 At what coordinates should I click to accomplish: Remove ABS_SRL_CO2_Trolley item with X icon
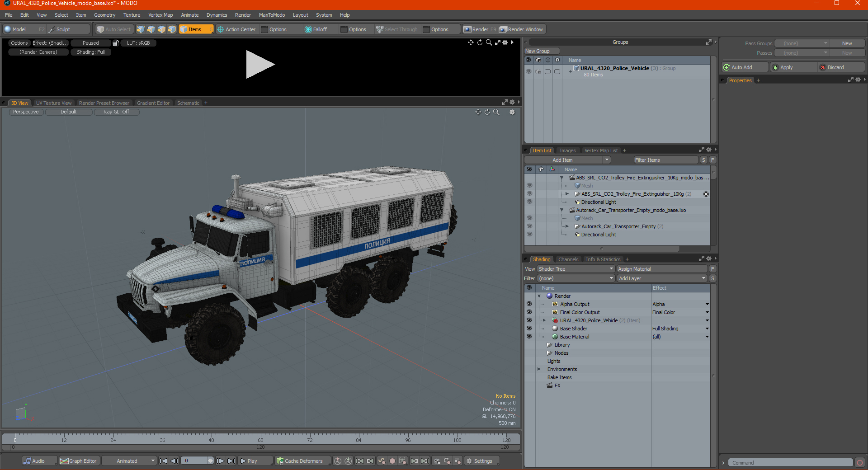click(x=706, y=194)
